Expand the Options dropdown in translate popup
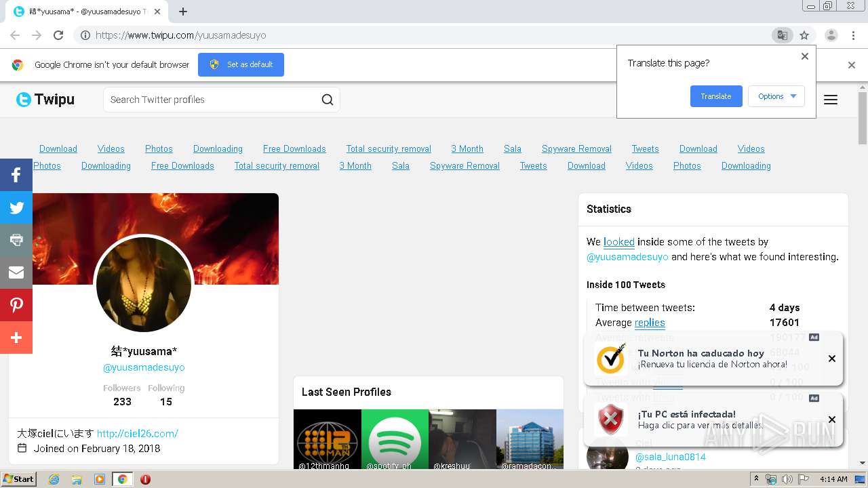868x488 pixels. pos(776,96)
